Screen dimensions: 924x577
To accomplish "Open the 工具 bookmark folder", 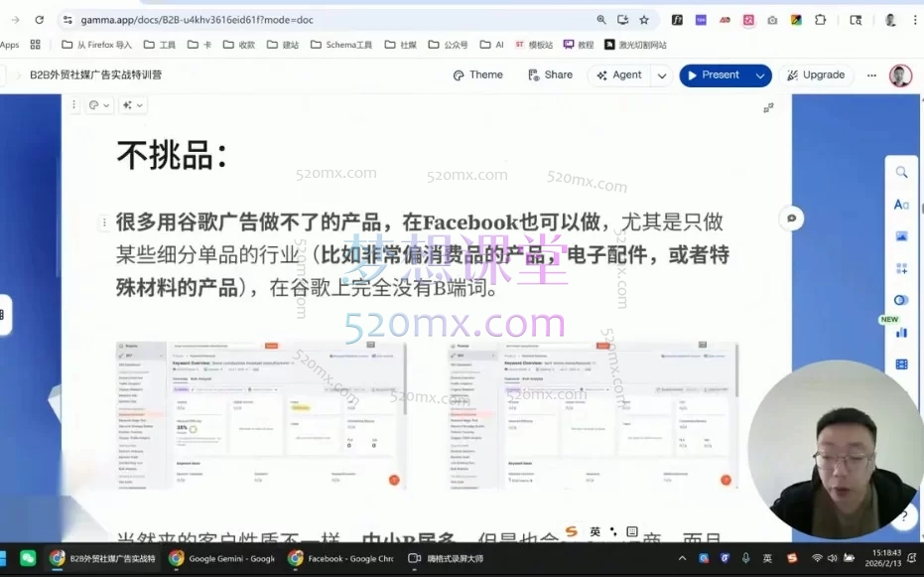I will [160, 45].
